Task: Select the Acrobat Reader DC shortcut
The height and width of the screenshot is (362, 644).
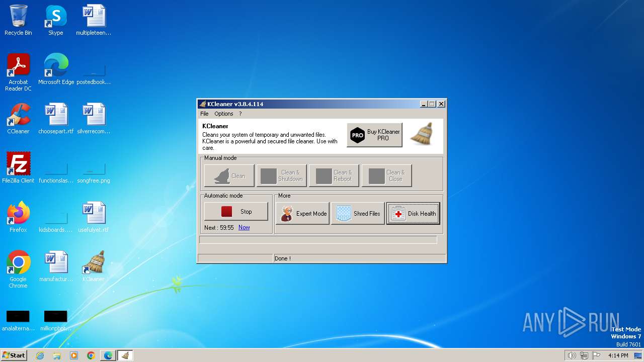Action: [x=18, y=72]
